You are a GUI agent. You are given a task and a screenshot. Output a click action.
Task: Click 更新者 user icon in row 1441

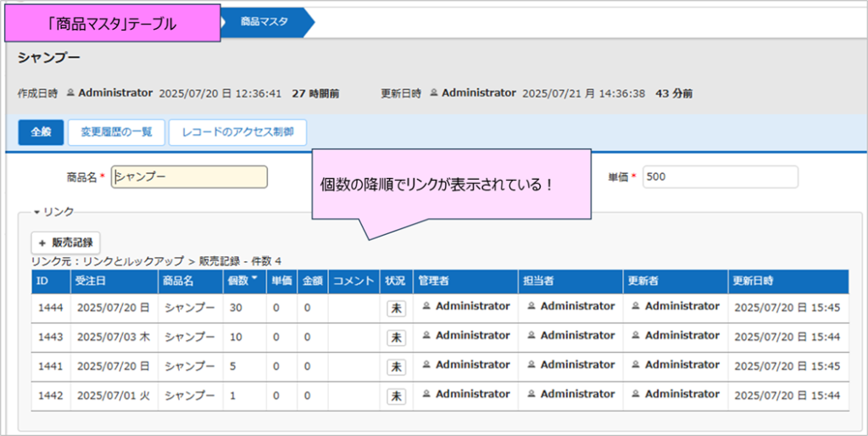point(636,365)
